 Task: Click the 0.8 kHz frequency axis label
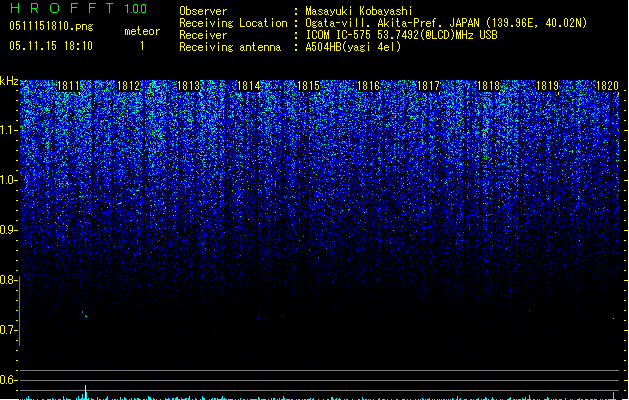coord(8,280)
